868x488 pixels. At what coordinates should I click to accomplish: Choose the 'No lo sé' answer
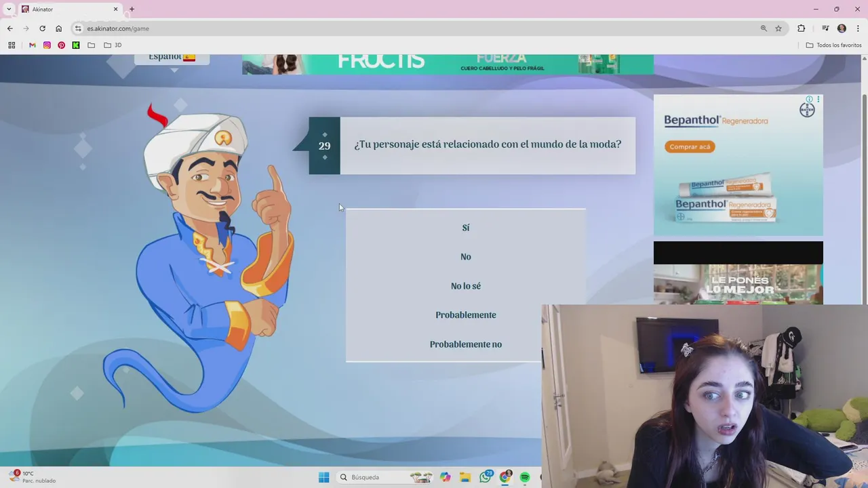[x=465, y=286]
